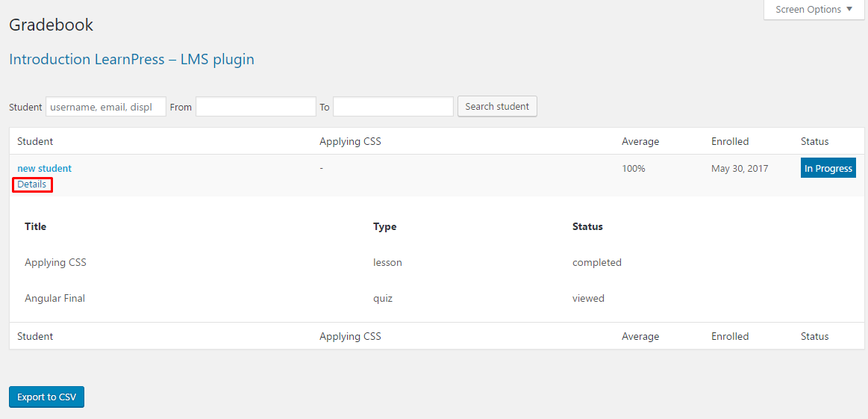Click the Type header in details table

(384, 227)
